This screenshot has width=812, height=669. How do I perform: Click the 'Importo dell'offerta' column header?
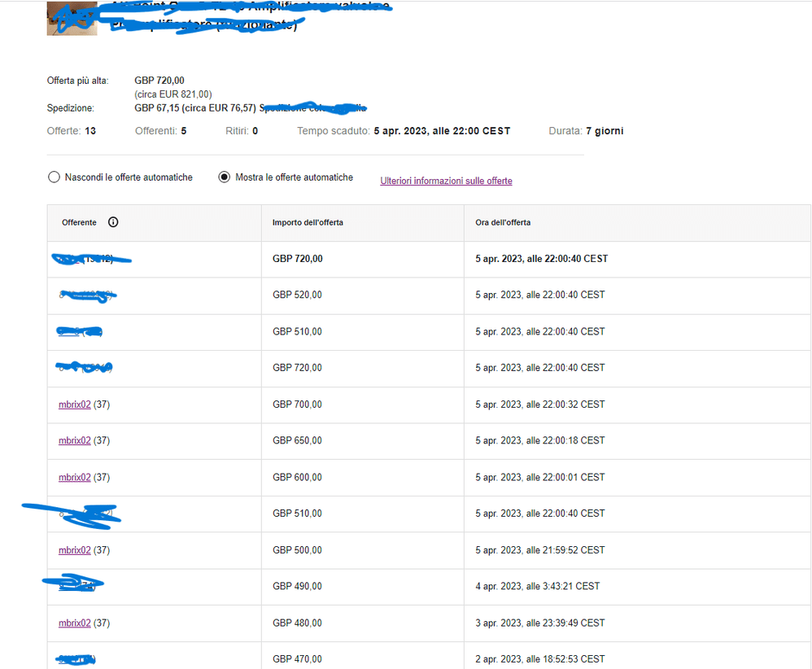tap(308, 222)
